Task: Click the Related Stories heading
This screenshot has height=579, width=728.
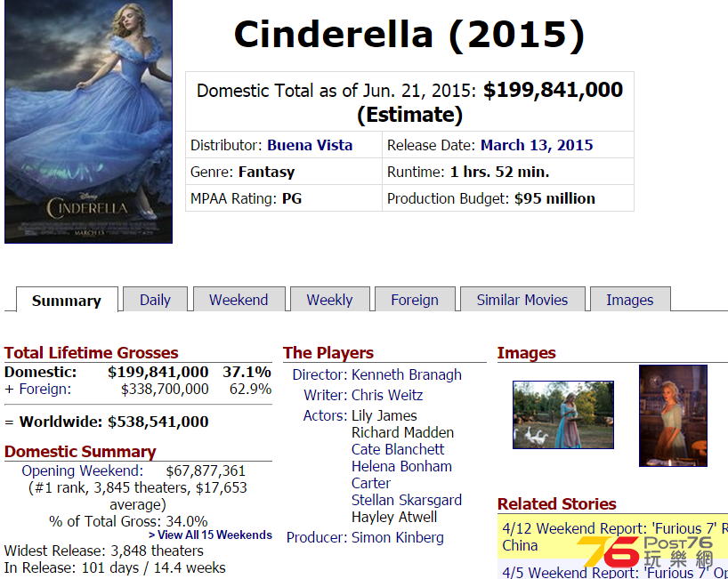Action: pos(556,503)
